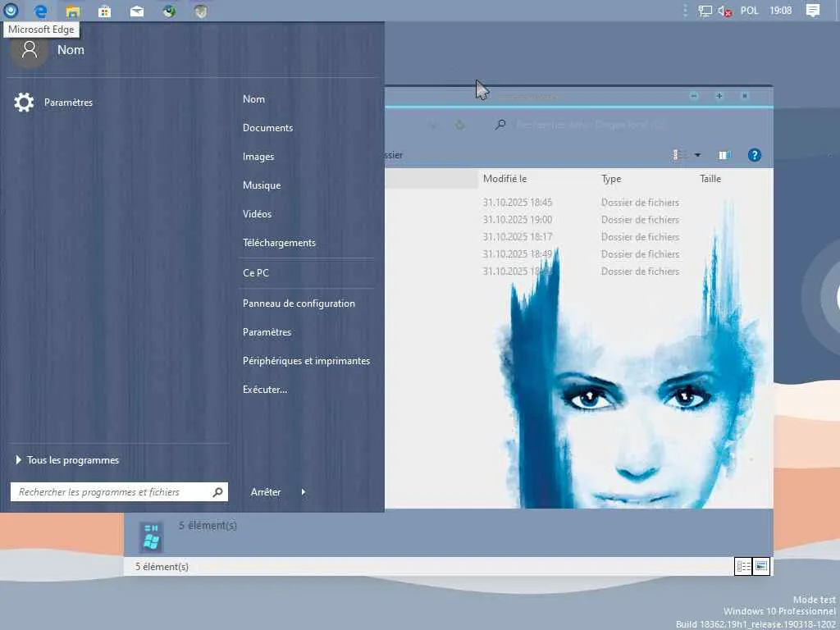Open Explorer help question mark
Image resolution: width=840 pixels, height=630 pixels.
pos(755,155)
